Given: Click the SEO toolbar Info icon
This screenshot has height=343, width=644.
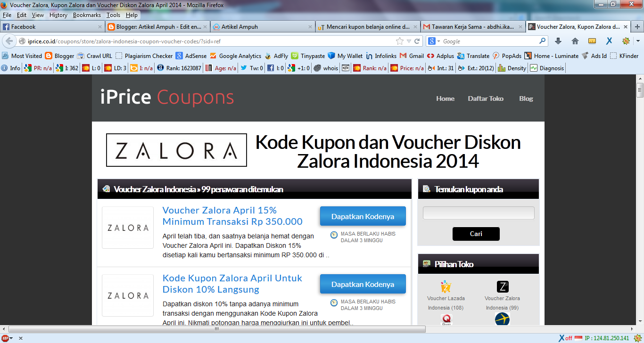Looking at the screenshot, I should coord(11,68).
